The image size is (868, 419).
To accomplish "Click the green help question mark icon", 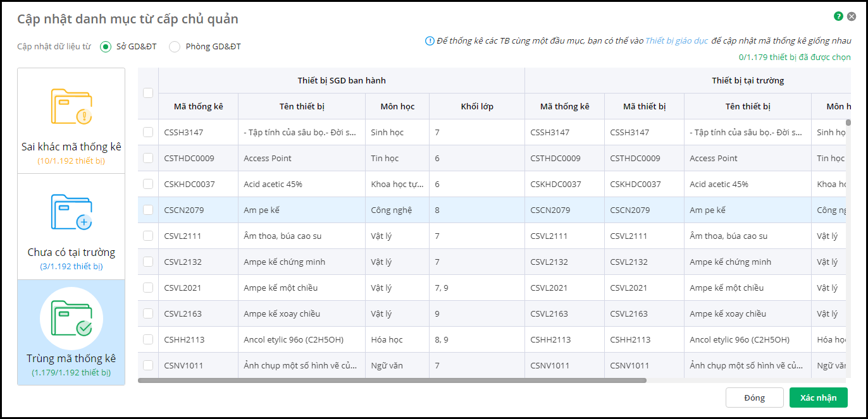I will pos(839,16).
